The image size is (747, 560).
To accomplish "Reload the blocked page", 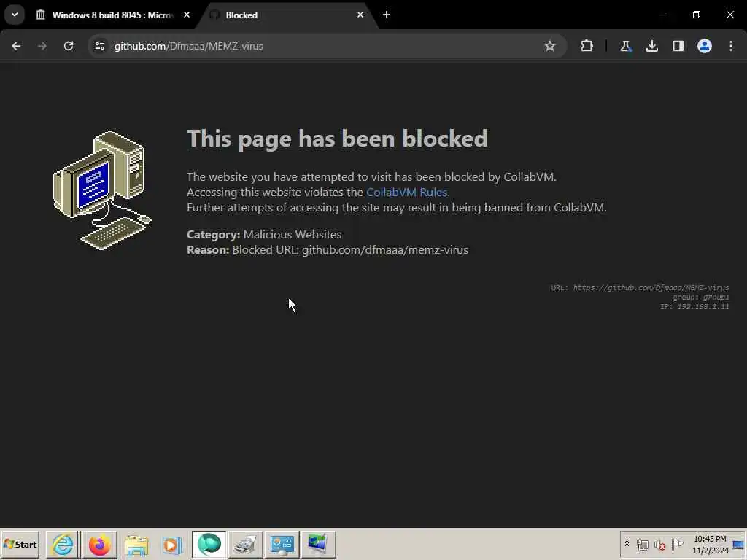I will [69, 46].
